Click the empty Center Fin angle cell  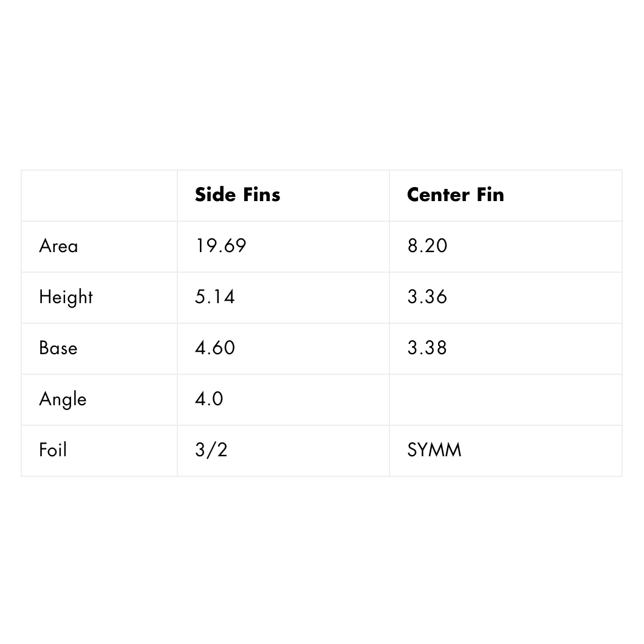point(505,399)
